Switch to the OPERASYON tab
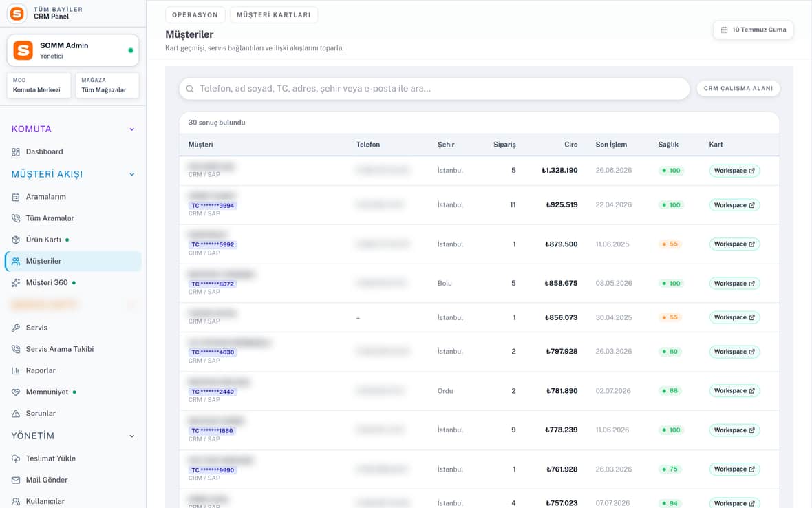Screen dimensions: 812x508 (195, 15)
